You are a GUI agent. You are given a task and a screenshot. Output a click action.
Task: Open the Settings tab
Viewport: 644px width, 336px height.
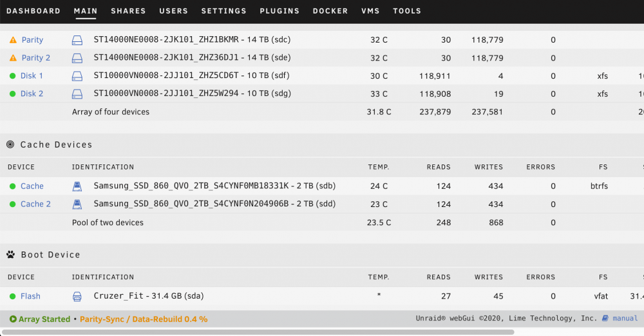[224, 11]
